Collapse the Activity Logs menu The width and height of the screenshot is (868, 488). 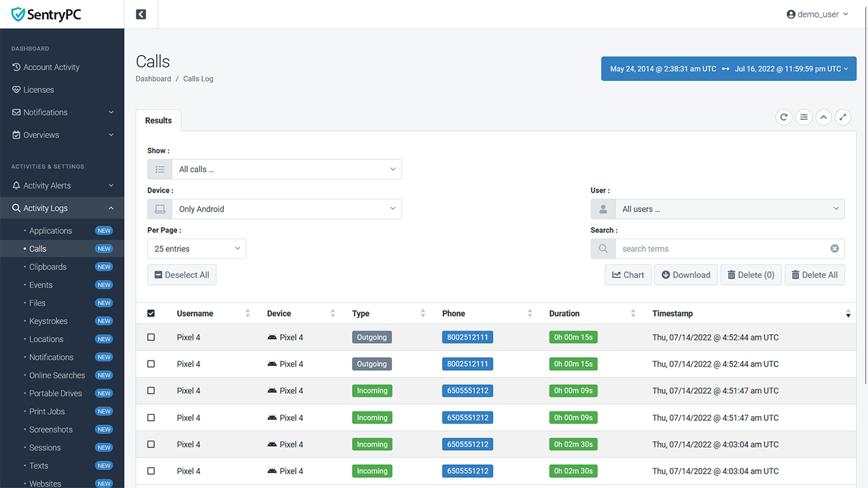pyautogui.click(x=62, y=208)
